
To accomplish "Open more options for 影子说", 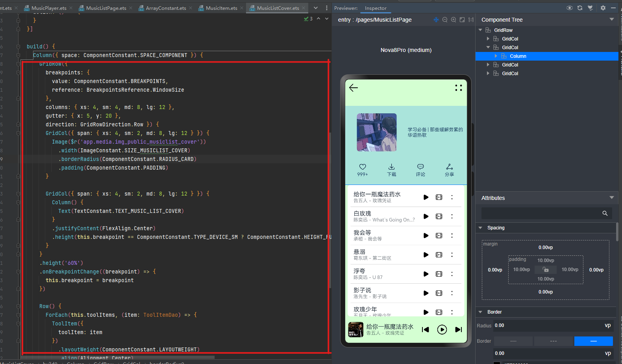I will [x=452, y=293].
